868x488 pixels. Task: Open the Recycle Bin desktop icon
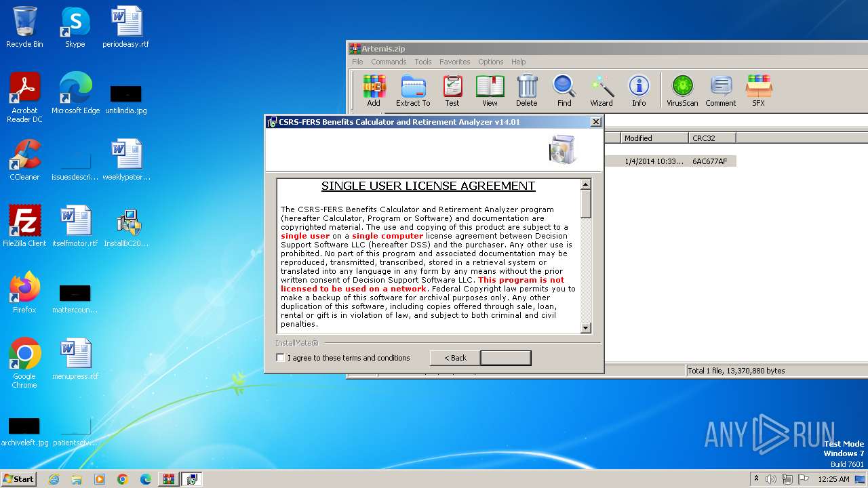(24, 27)
